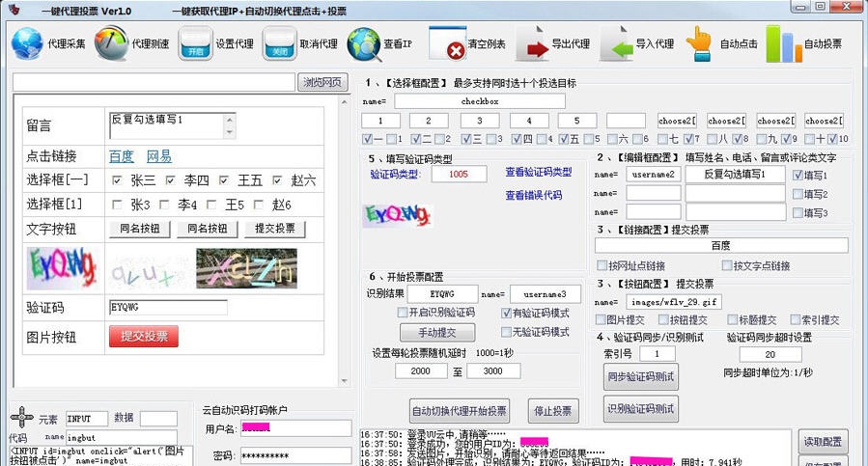
Task: Click the 导入代理 green arrow icon
Action: click(x=617, y=43)
